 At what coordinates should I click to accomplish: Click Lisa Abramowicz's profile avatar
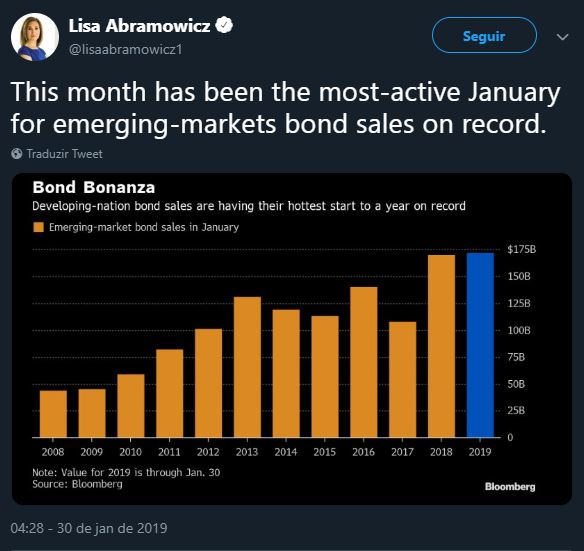pyautogui.click(x=35, y=37)
